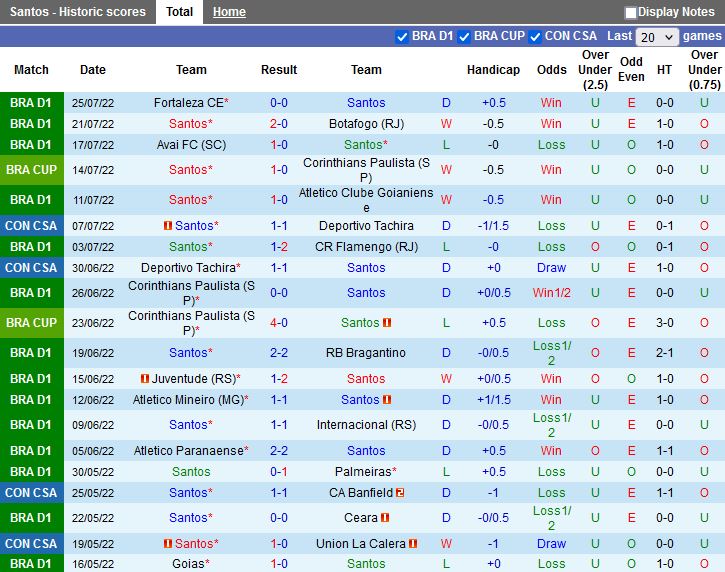Click the red card icon beside Santos on 07/07/22
725x572 pixels.
tap(168, 226)
